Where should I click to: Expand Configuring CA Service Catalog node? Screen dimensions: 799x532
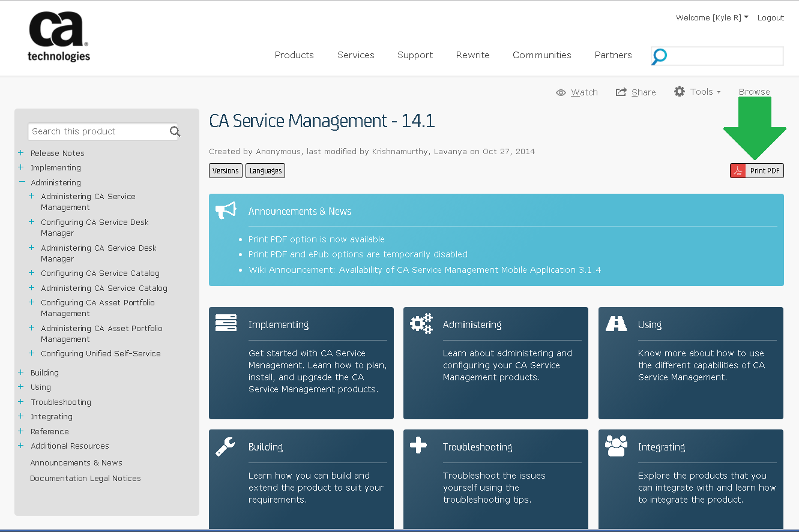pos(32,272)
